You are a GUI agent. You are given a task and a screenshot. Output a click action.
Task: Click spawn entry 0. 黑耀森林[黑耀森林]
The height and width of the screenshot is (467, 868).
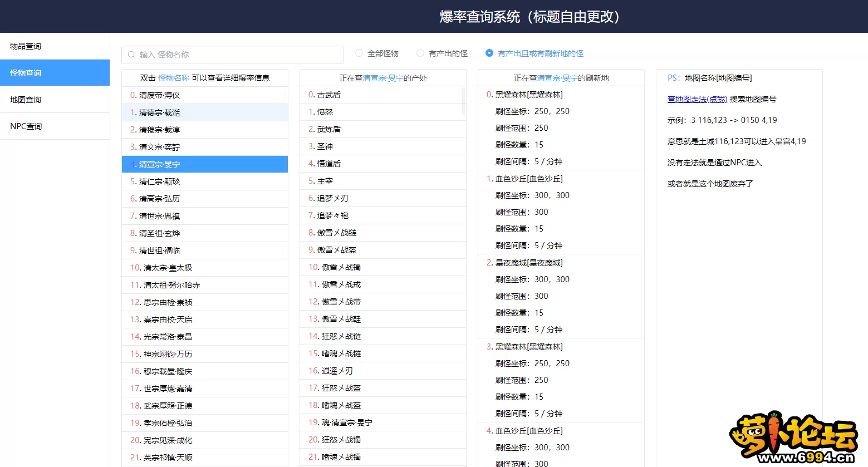coord(524,95)
